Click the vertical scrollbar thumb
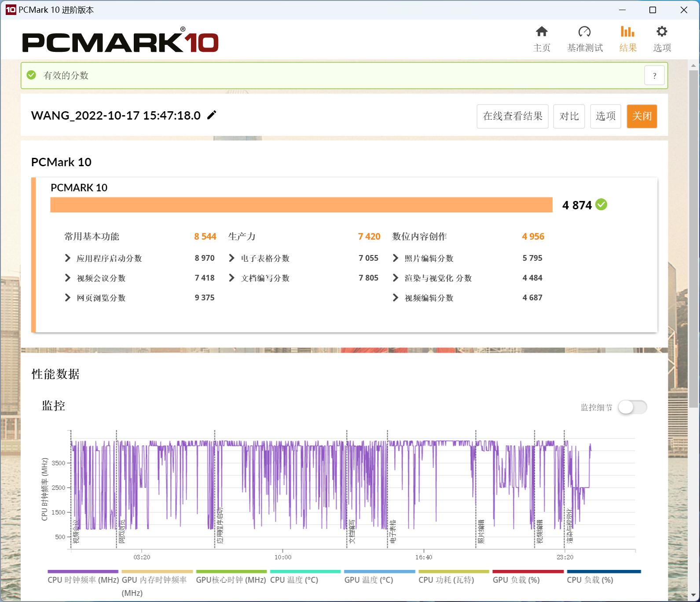The image size is (700, 602). tap(693, 238)
